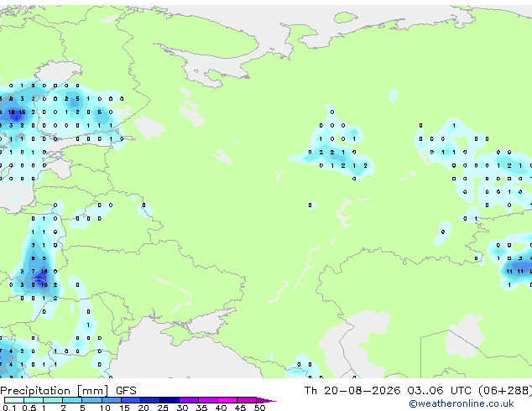Click the legend label '10'

click(x=105, y=408)
